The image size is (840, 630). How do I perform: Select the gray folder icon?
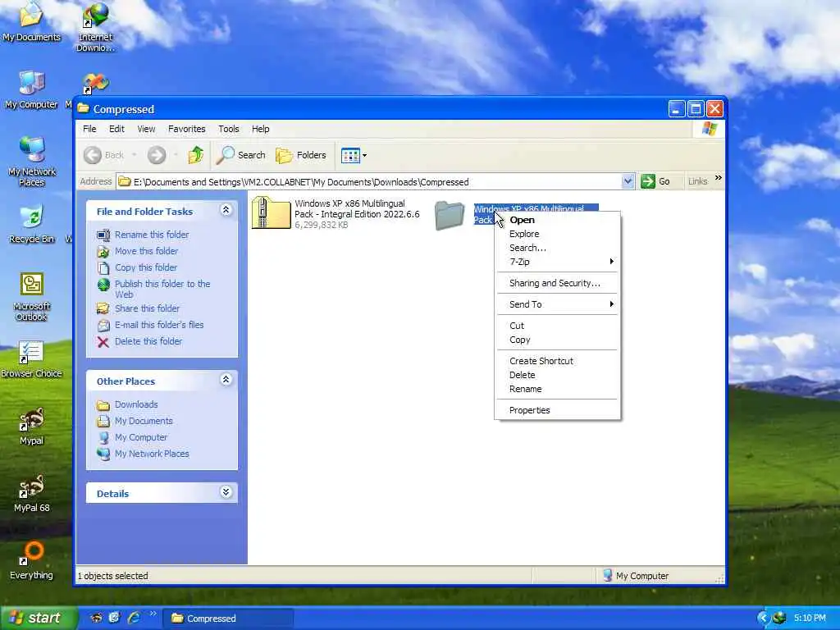tap(450, 216)
